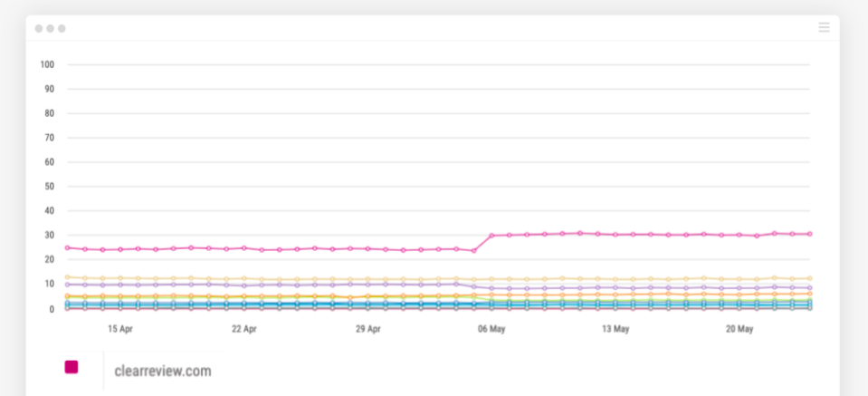Click the 50 y-axis value
Viewport: 868px width, 396px height.
49,187
